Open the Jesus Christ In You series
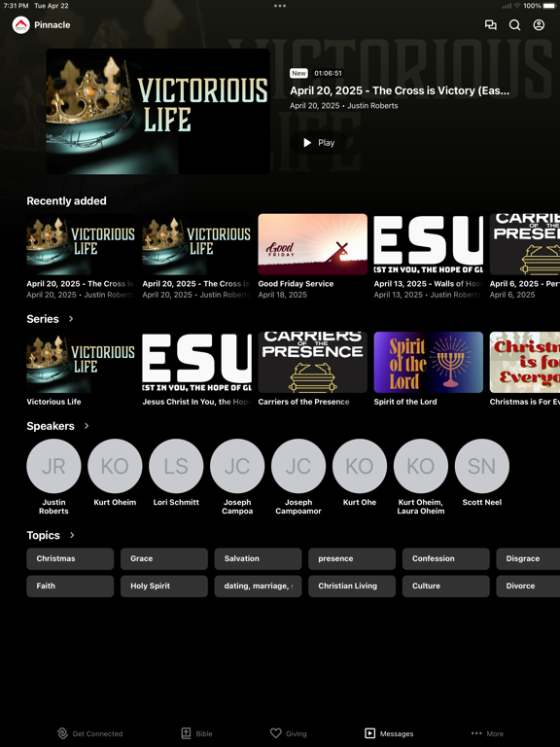This screenshot has height=747, width=560. [x=196, y=362]
